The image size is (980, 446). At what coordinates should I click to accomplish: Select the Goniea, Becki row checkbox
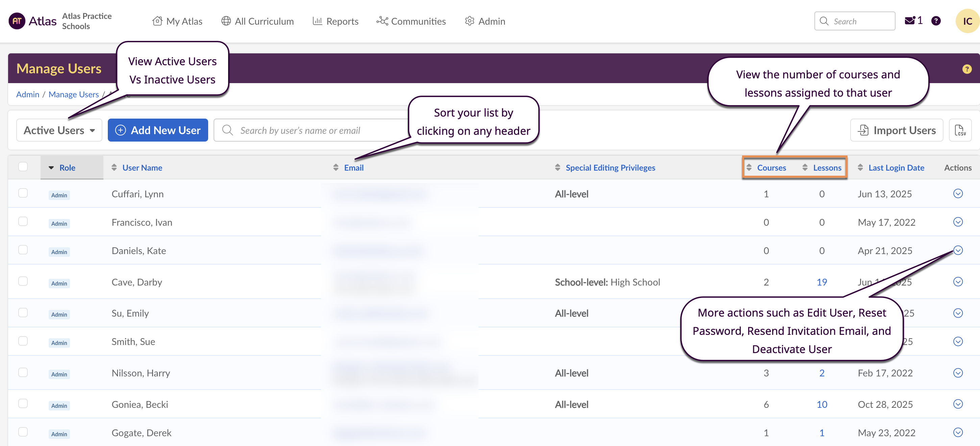tap(23, 403)
